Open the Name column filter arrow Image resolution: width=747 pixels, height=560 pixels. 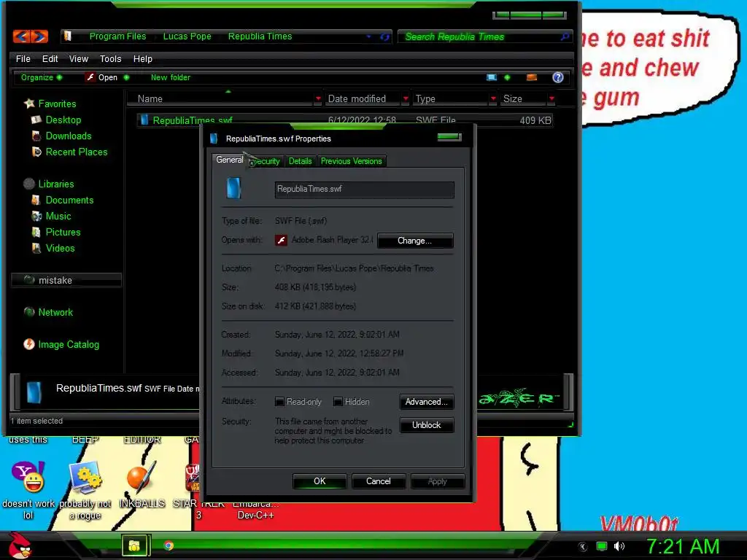(x=318, y=98)
